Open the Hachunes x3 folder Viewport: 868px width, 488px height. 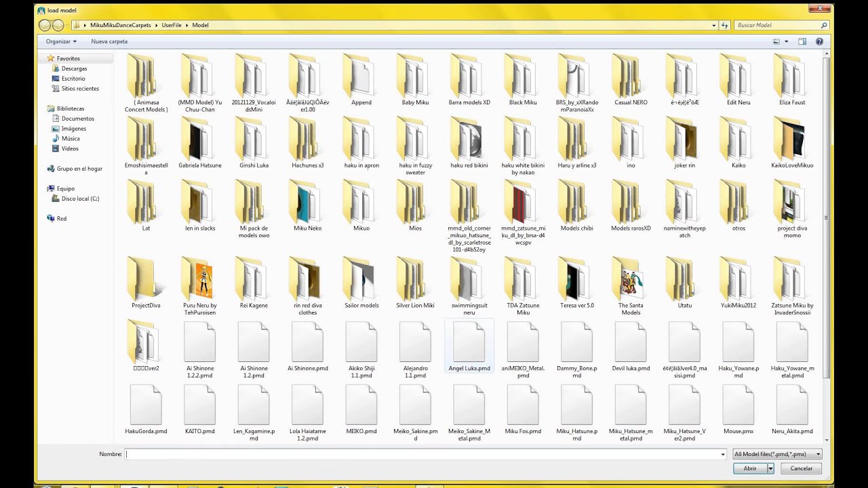point(307,143)
